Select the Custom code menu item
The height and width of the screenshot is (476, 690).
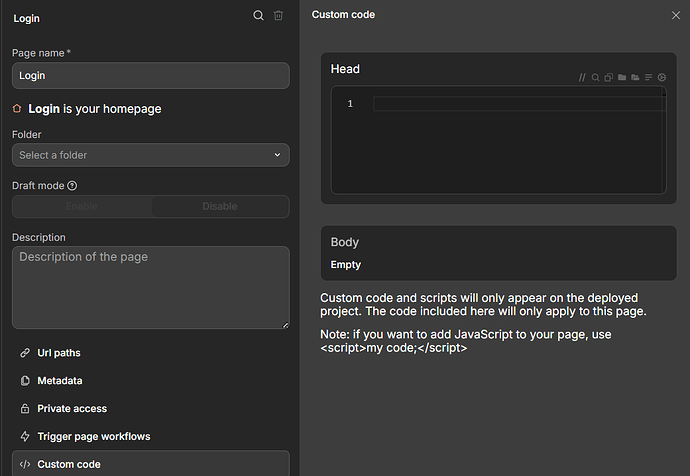click(x=69, y=464)
